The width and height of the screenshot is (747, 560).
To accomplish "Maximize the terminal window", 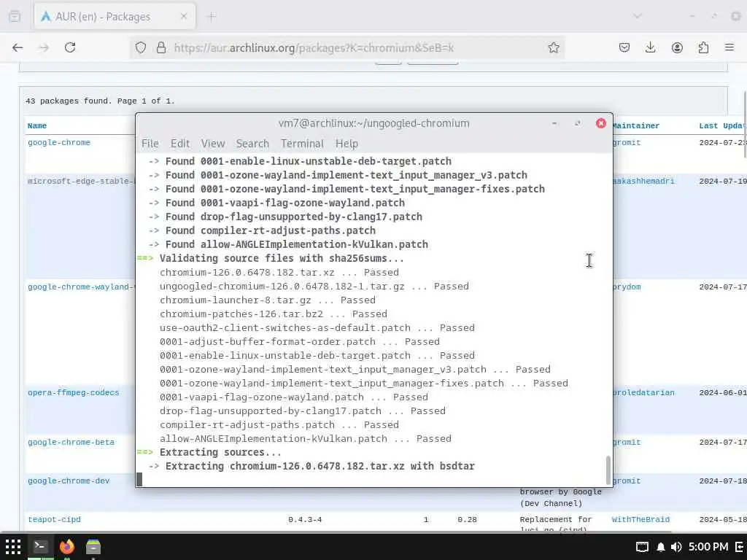I will click(x=578, y=123).
